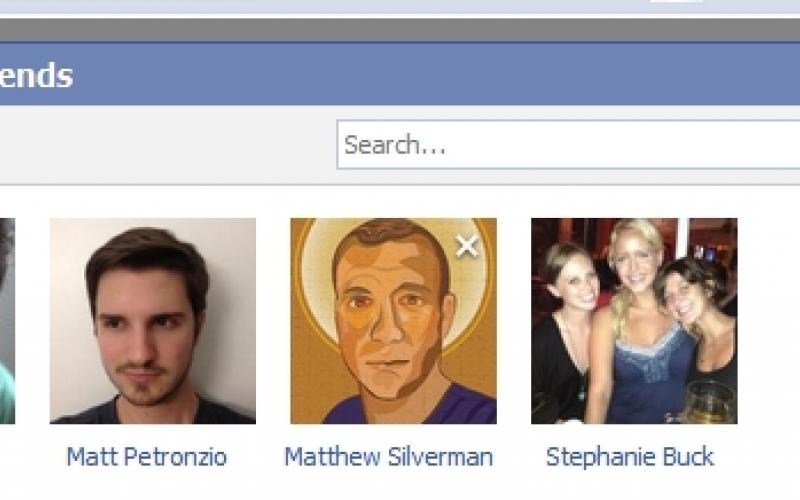Click the Matt Petronzio name link
Screen dimensions: 800x500
147,457
